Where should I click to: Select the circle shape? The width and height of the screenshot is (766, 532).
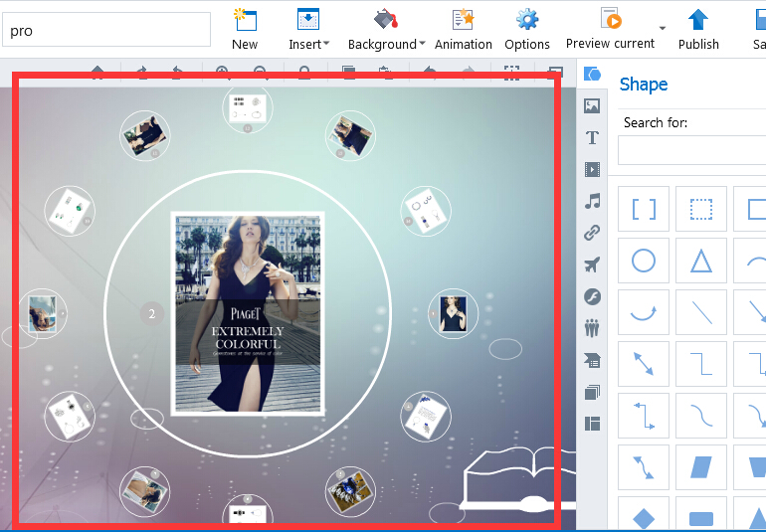pyautogui.click(x=644, y=261)
